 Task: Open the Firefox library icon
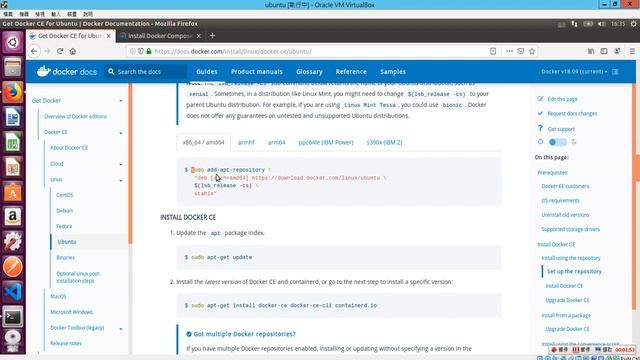coord(591,51)
